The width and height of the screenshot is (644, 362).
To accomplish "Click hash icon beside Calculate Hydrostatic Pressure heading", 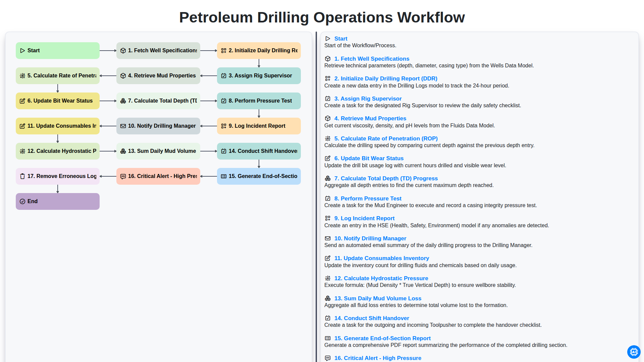I will (x=328, y=278).
